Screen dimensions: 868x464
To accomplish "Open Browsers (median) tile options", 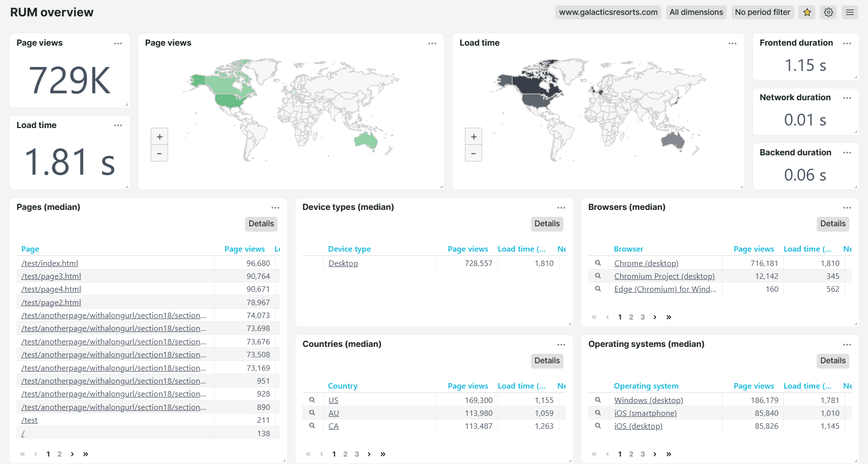I will tap(847, 207).
